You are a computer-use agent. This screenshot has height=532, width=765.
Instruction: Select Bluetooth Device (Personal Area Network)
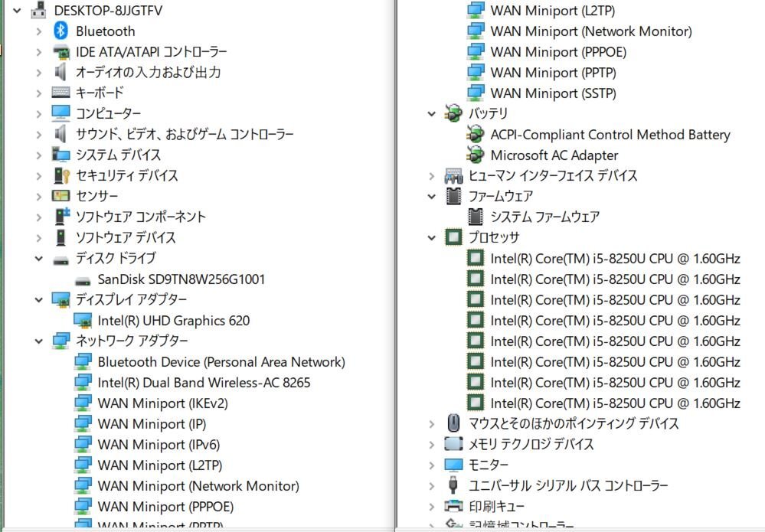tap(221, 362)
